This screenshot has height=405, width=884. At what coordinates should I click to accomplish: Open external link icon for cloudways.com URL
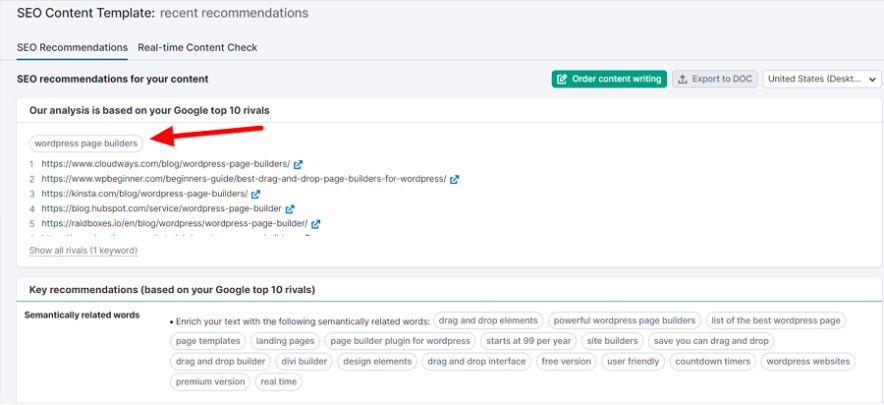click(298, 164)
